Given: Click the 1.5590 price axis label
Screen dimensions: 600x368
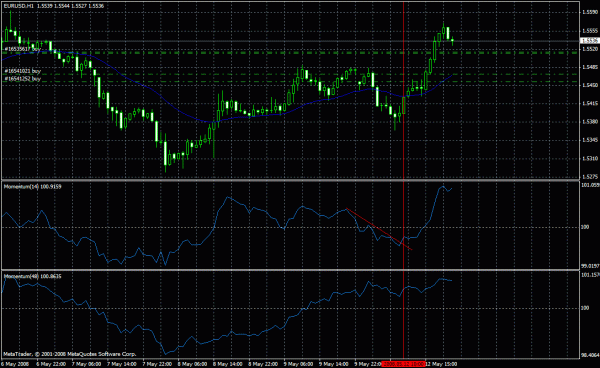Looking at the screenshot, I should (x=590, y=12).
